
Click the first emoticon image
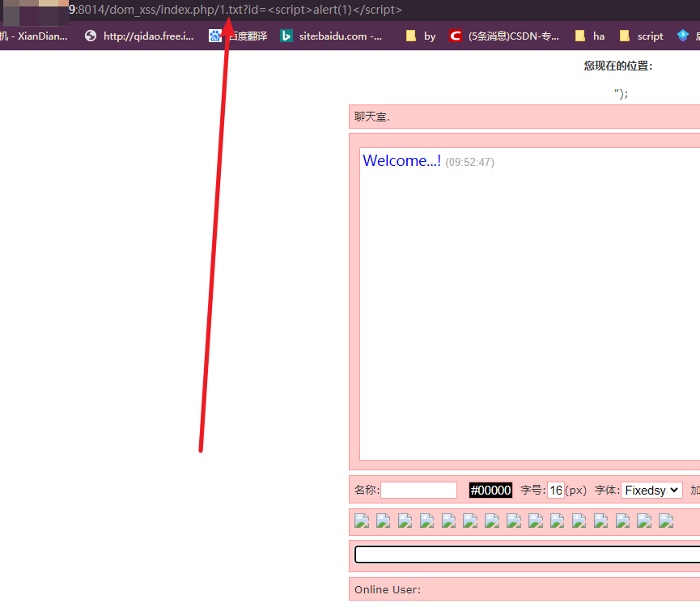point(362,520)
